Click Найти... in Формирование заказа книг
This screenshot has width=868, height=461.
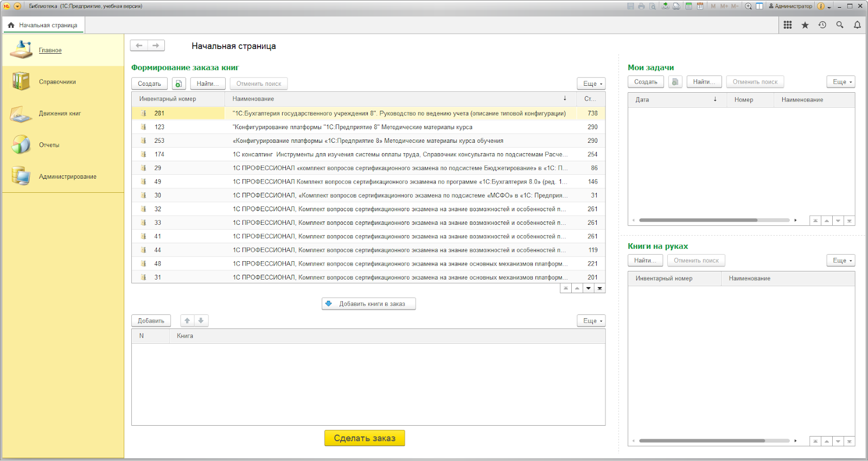click(208, 84)
